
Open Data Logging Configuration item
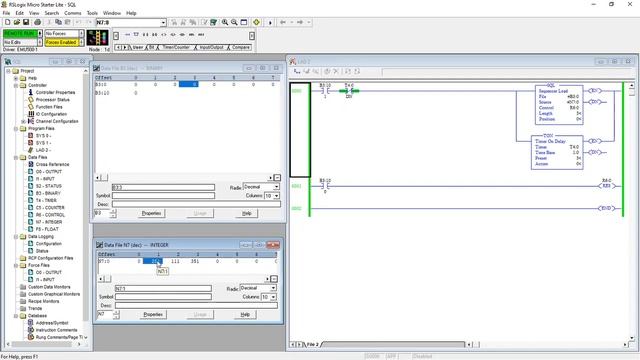point(48,244)
